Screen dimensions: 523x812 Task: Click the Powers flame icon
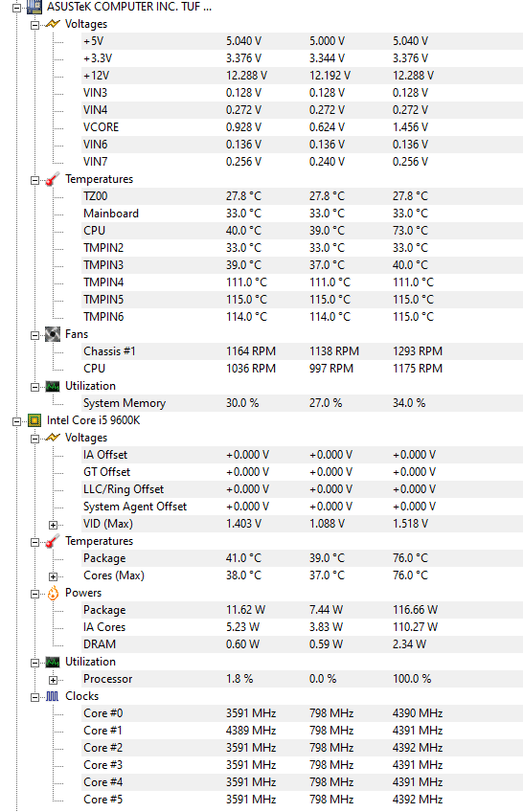(x=53, y=593)
